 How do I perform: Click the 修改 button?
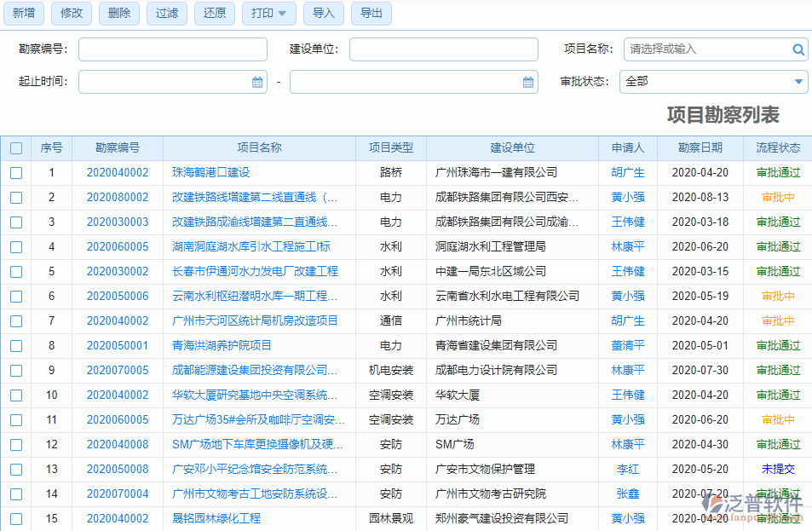click(71, 14)
